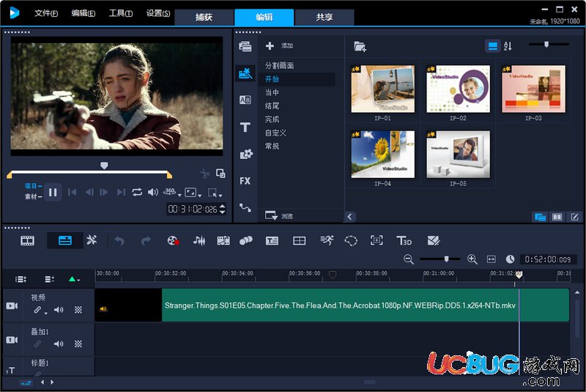
Task: Toggle Video track transparency grid
Action: point(78,310)
